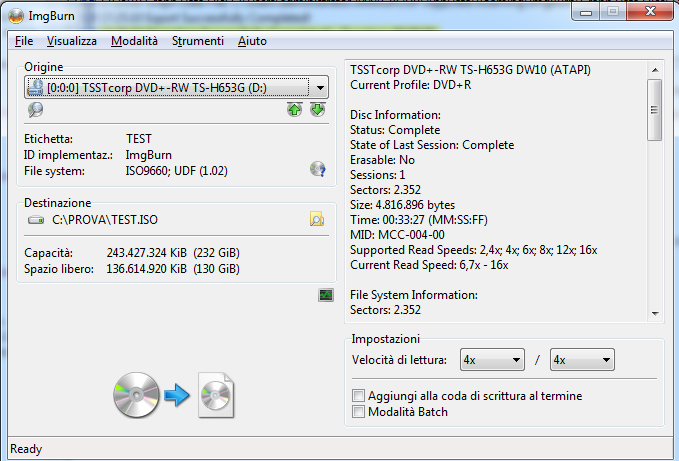Click 'Supported Read Speeds' line
The height and width of the screenshot is (461, 679).
(x=473, y=250)
